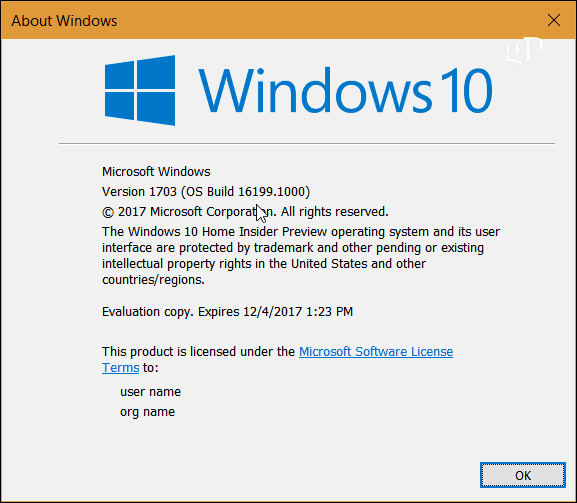Click the About Windows title bar text
This screenshot has width=577, height=503.
[x=64, y=21]
